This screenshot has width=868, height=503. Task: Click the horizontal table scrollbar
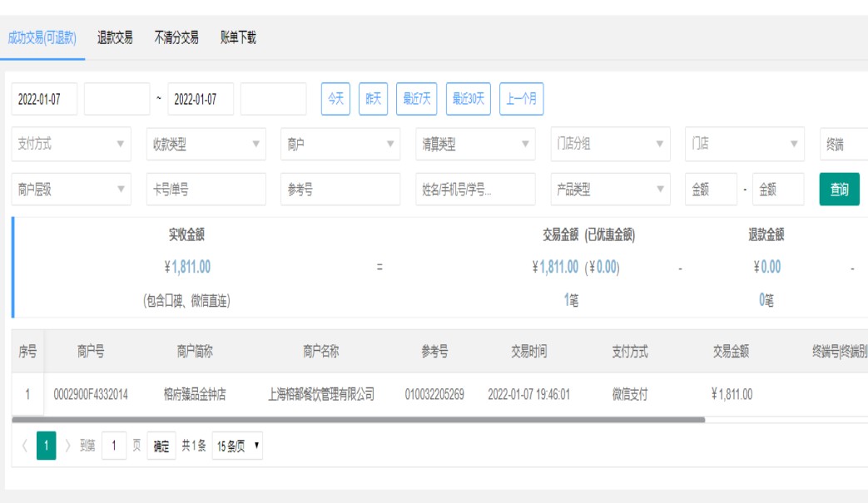pyautogui.click(x=358, y=420)
